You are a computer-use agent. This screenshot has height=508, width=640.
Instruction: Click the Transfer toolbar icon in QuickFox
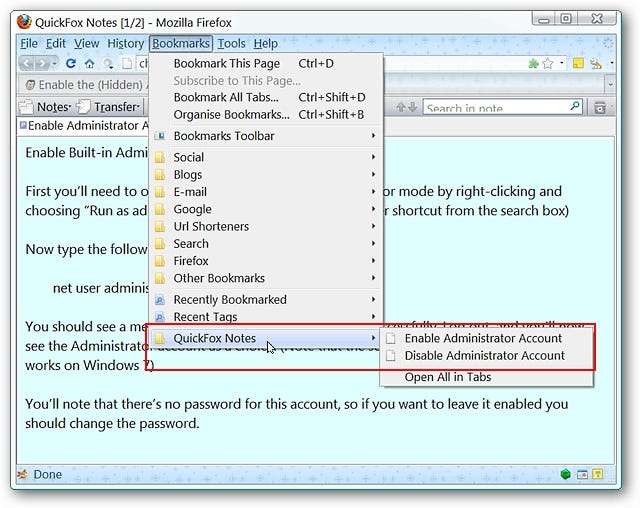pos(84,107)
